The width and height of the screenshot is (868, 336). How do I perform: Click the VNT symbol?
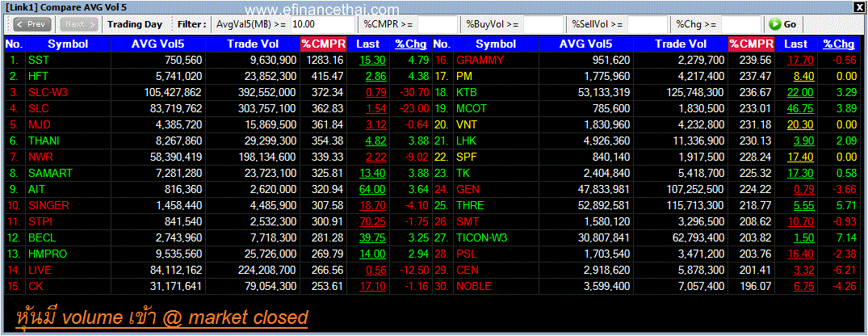tap(467, 124)
